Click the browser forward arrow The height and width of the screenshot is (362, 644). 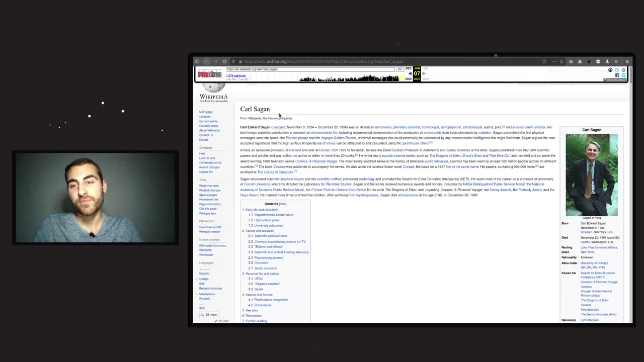[x=215, y=61]
